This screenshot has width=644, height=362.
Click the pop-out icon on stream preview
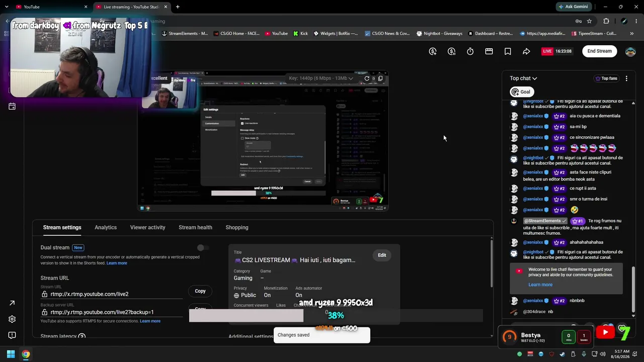(x=380, y=78)
